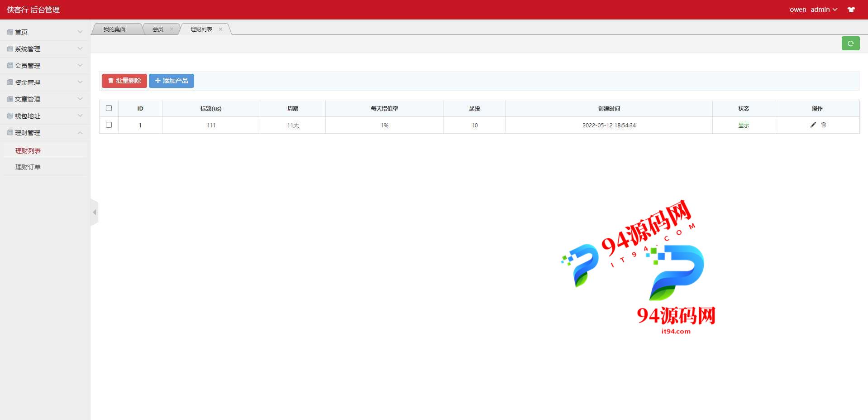Click the 创建时间 column header
The image size is (868, 420).
[x=609, y=108]
